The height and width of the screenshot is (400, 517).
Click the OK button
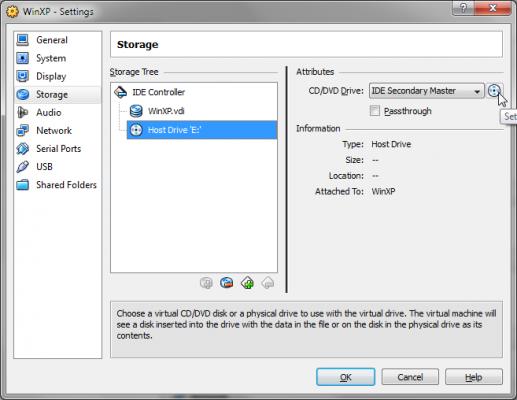(x=345, y=377)
